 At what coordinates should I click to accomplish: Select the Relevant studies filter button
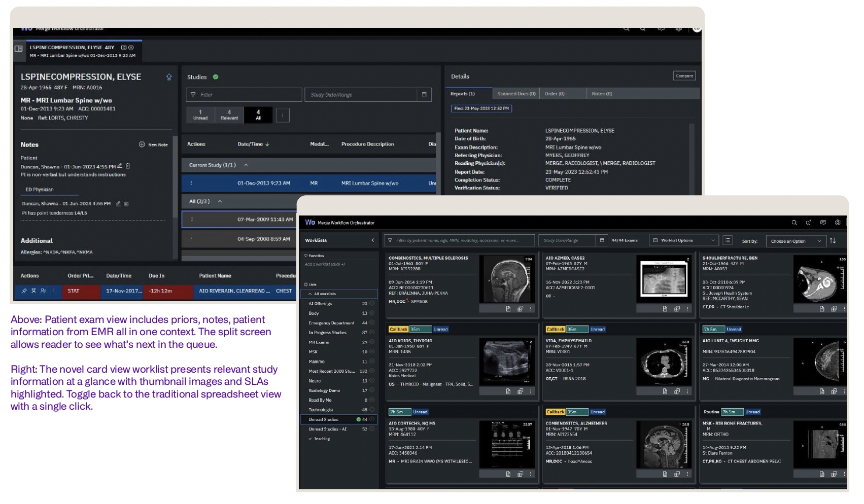pyautogui.click(x=229, y=115)
